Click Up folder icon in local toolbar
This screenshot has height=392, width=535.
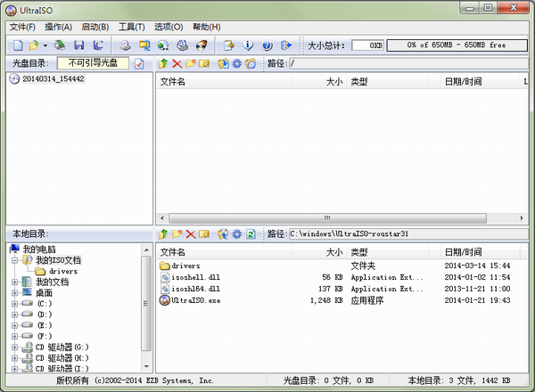163,233
